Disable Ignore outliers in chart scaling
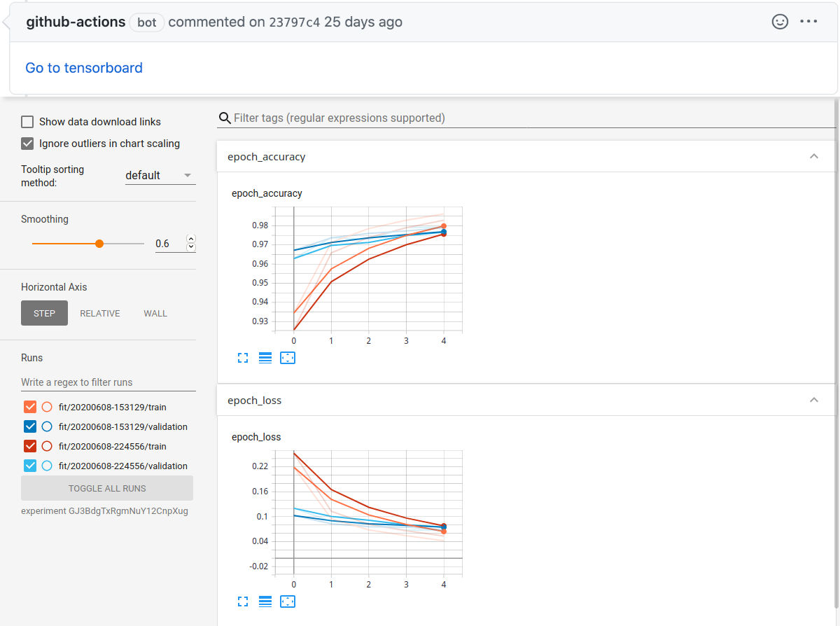 (x=27, y=144)
